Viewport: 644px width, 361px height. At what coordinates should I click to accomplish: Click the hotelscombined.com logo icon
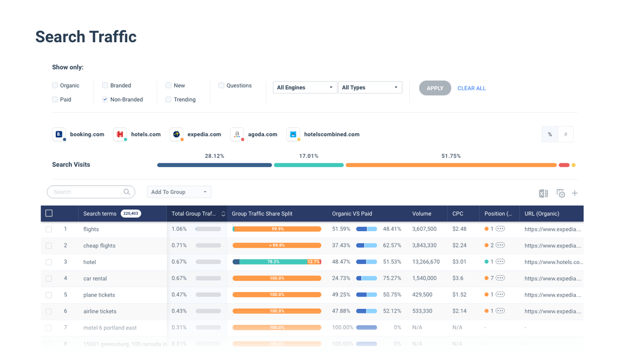[x=293, y=134]
